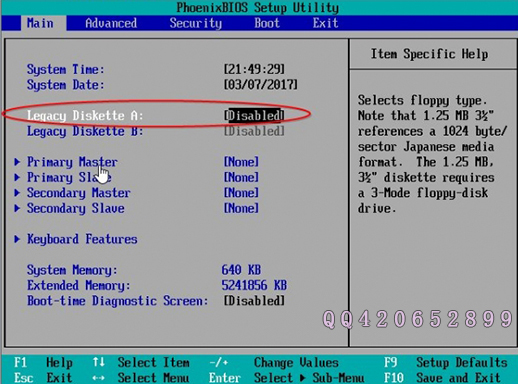Screen dimensions: 518x384
Task: Expand the Primary Master submenu arrow
Action: [x=17, y=162]
